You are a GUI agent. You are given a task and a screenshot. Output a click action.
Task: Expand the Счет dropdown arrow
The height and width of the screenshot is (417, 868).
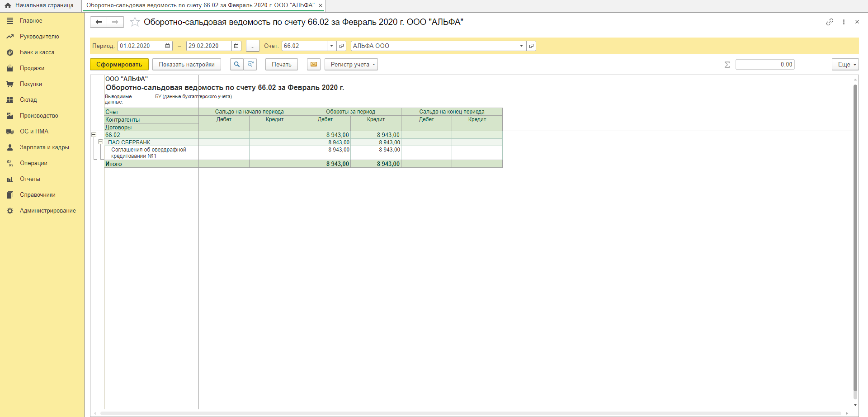(331, 46)
